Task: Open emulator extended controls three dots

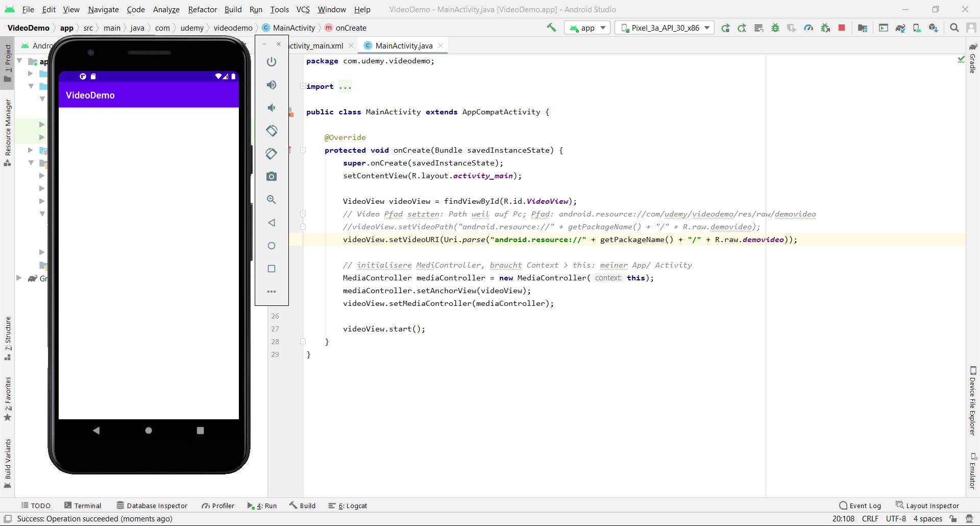Action: pos(272,292)
